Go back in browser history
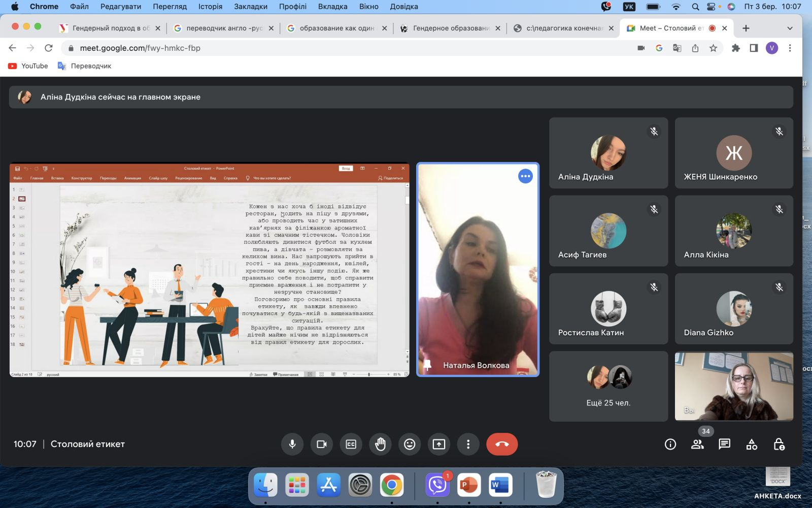 [13, 48]
